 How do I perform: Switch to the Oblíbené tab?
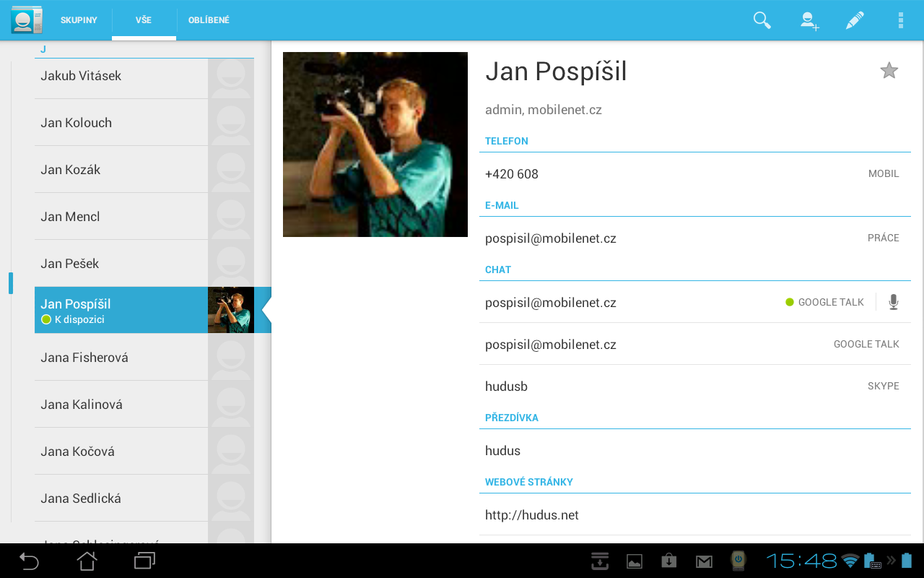[x=209, y=20]
